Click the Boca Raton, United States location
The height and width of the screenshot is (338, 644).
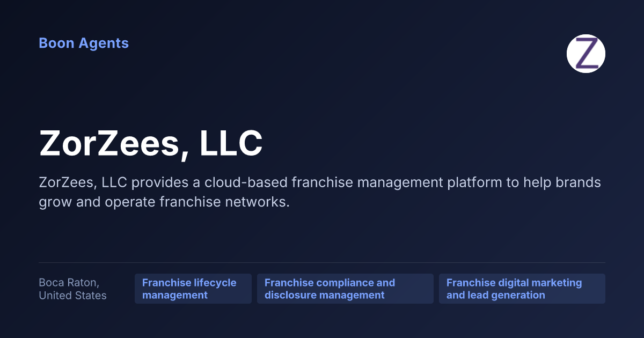(73, 289)
